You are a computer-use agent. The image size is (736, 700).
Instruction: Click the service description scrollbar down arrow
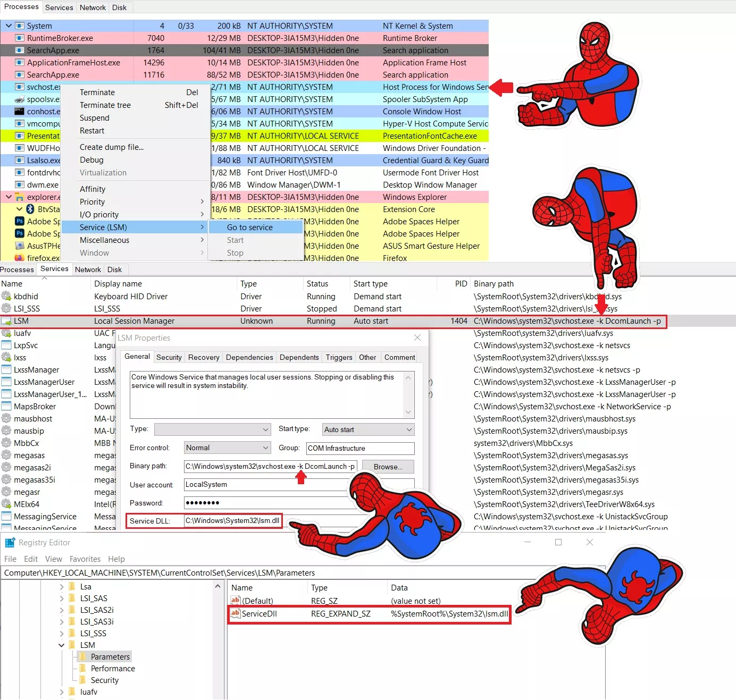coord(408,412)
